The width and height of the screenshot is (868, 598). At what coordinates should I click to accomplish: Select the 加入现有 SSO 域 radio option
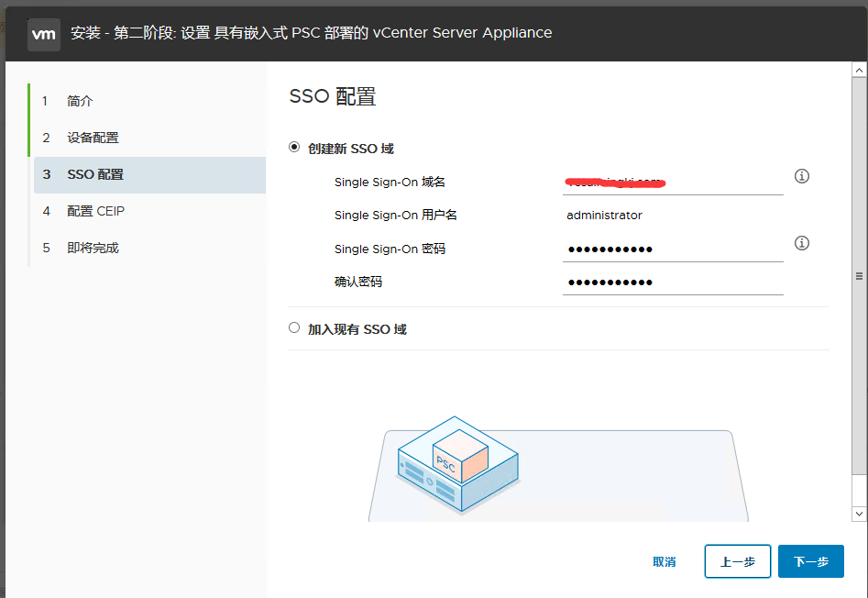(x=294, y=327)
